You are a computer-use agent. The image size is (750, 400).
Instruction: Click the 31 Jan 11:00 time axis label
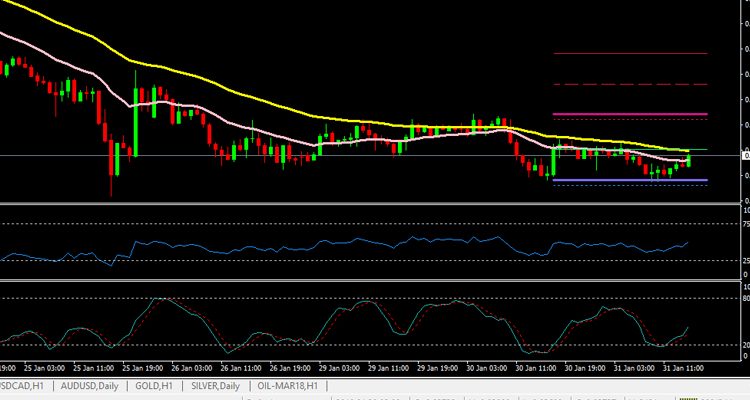coord(684,368)
